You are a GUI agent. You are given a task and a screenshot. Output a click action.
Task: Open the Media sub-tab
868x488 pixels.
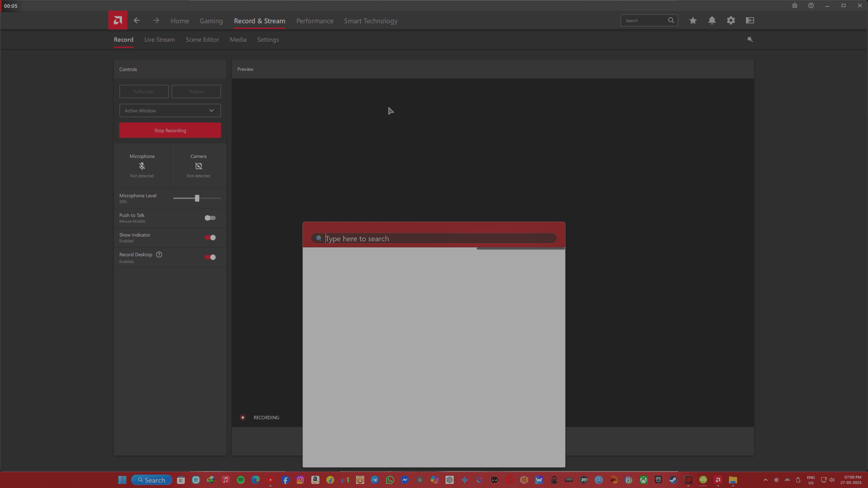click(x=238, y=39)
